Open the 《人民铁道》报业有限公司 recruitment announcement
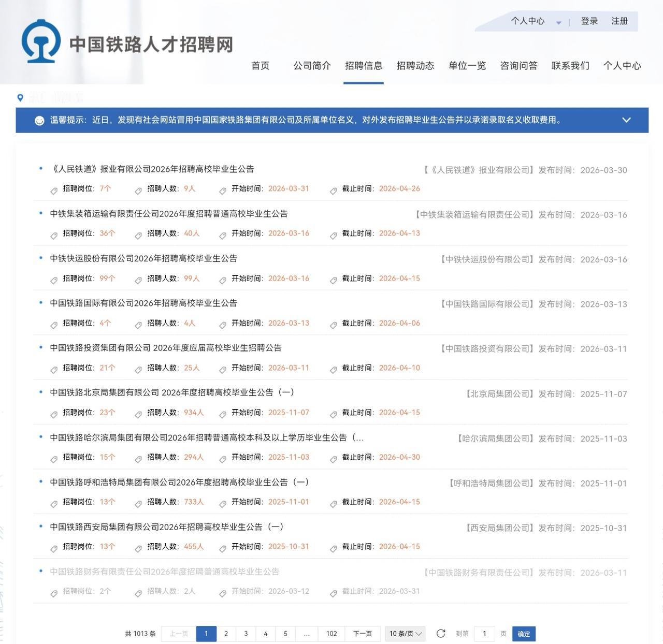The image size is (663, 644). coord(153,169)
